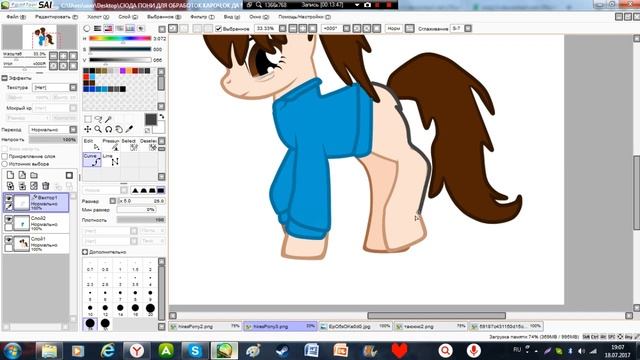Open the Вид menu
640x360 pixels.
(231, 17)
